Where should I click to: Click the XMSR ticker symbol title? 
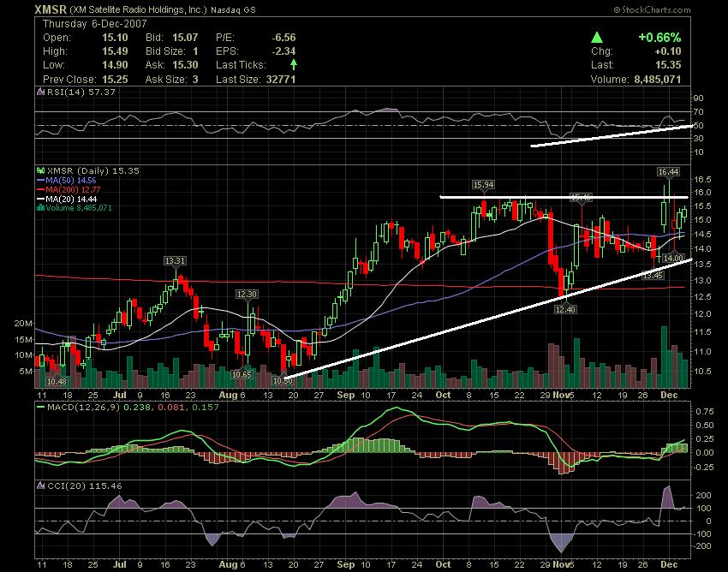[x=51, y=9]
